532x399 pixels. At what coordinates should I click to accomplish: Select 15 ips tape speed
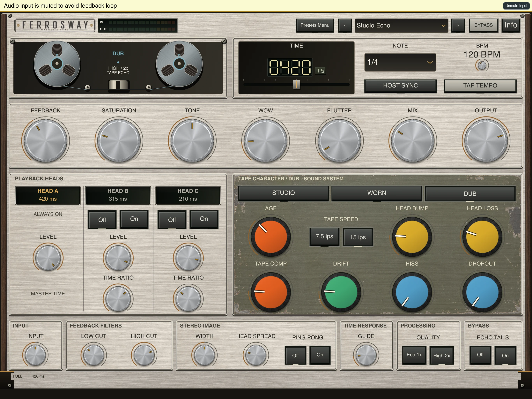click(x=358, y=237)
